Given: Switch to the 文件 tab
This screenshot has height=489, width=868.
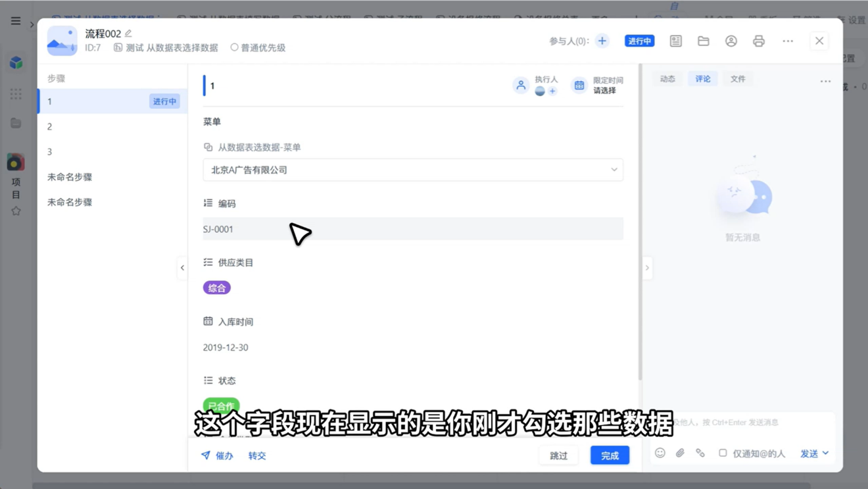Looking at the screenshot, I should pos(738,79).
